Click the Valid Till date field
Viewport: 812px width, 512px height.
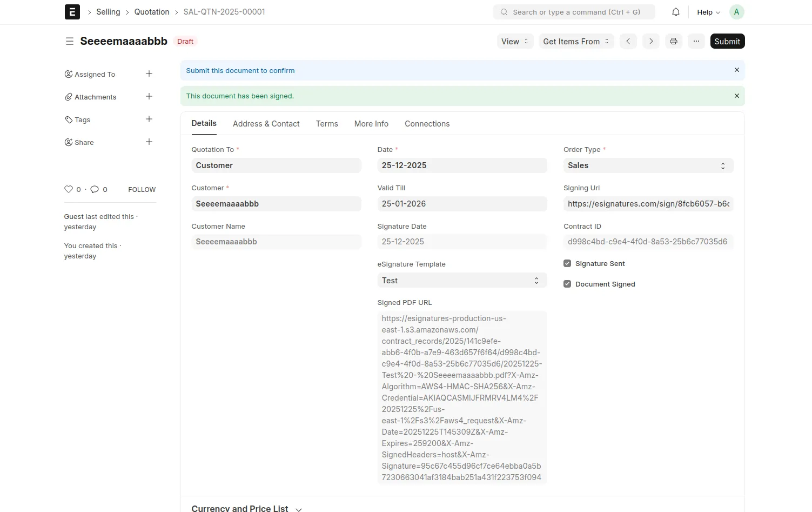point(462,204)
